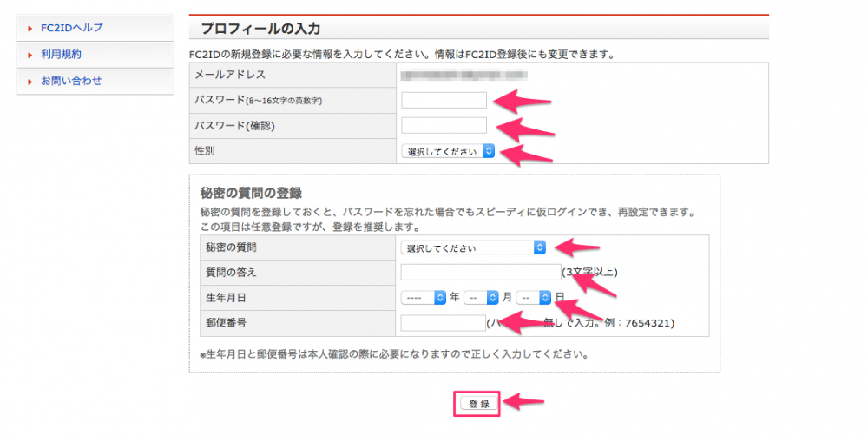
Task: Click the 登録 button
Action: click(479, 404)
